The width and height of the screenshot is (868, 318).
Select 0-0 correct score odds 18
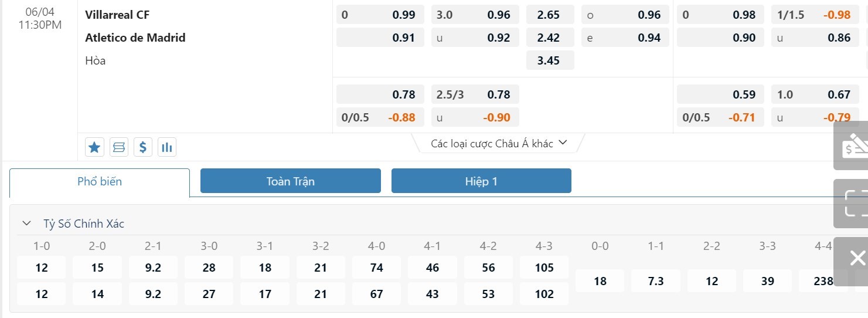coord(600,281)
